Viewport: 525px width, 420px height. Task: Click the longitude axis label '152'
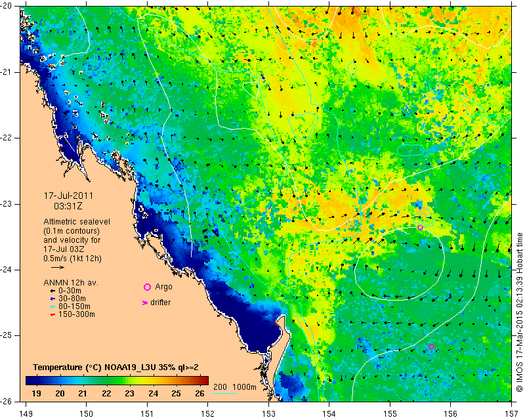[208, 414]
